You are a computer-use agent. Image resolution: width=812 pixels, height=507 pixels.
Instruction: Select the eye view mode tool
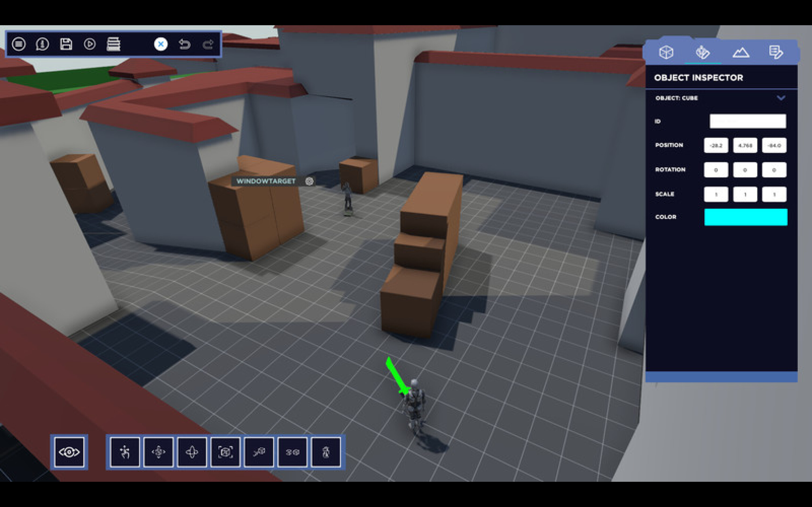[70, 452]
